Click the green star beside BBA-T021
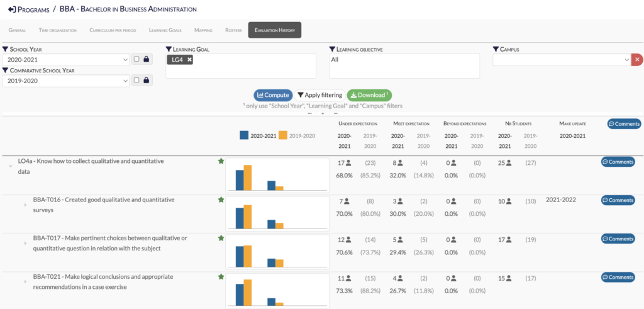Screen dimensions: 644x309 coord(221,276)
